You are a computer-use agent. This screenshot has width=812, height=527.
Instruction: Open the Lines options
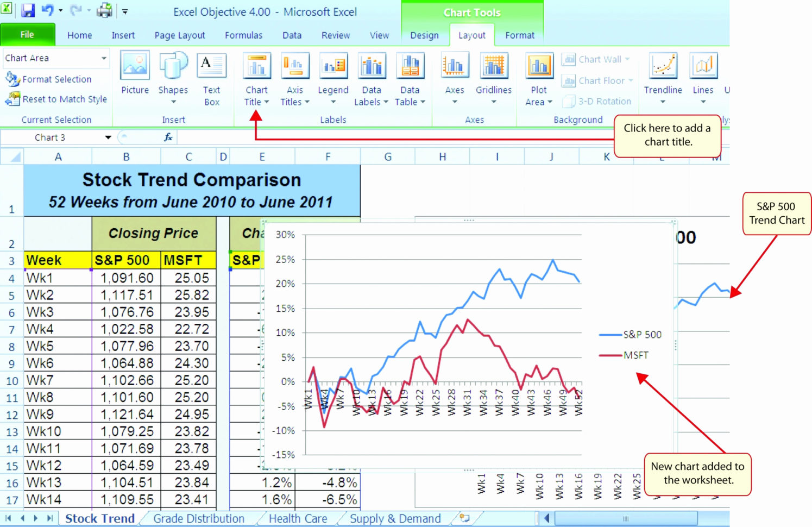coord(703,79)
